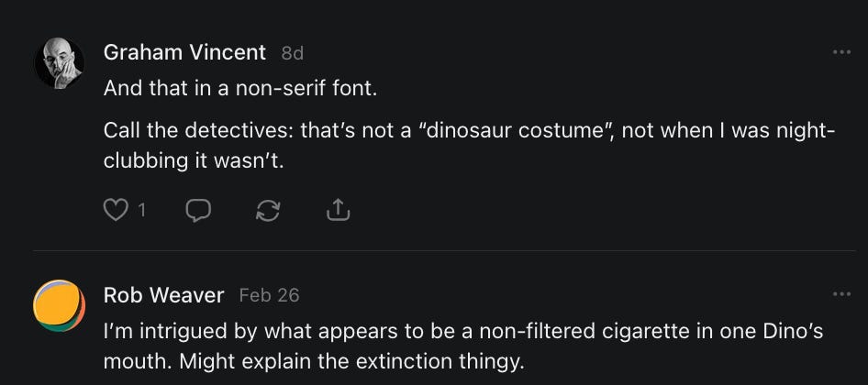The image size is (868, 385).
Task: Click the reply bubble under Graham's comment
Action: (x=198, y=211)
